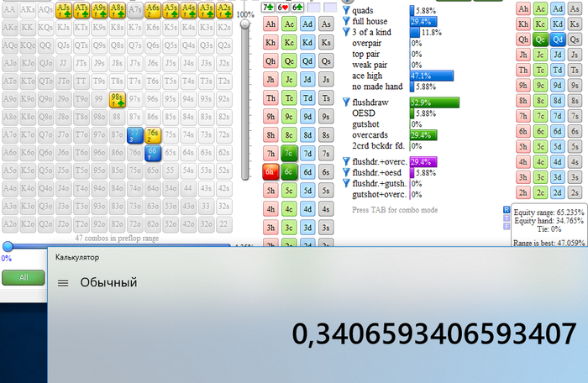The image size is (588, 383).
Task: Pick Tc in the far-right card grid
Action: click(x=540, y=71)
